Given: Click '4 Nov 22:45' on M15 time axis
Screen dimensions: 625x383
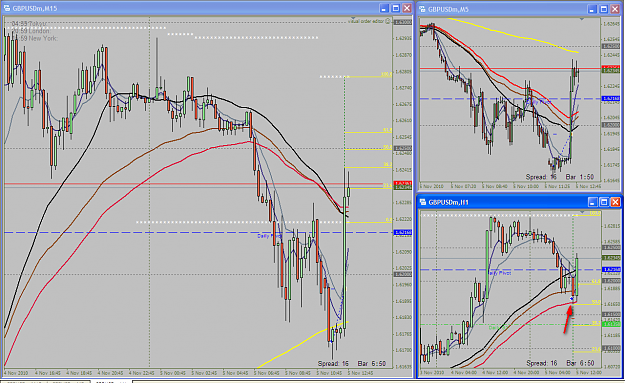Looking at the screenshot, I should pyautogui.click(x=142, y=373).
